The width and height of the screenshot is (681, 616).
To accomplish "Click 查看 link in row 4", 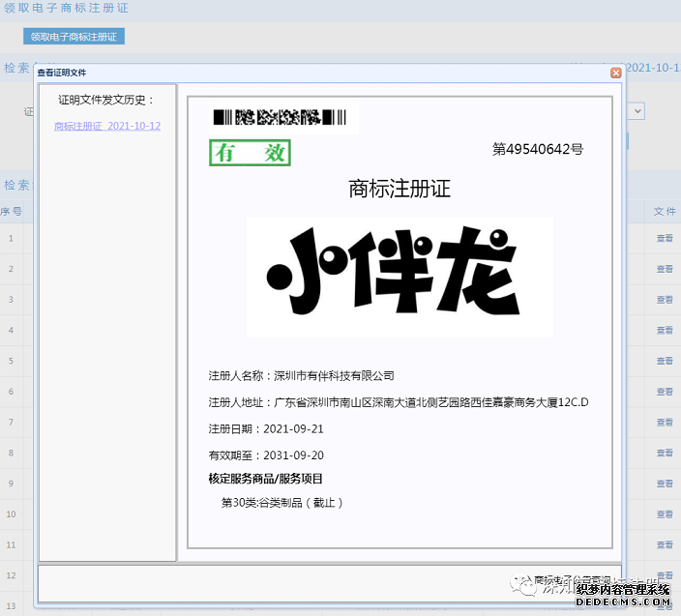I will click(665, 330).
